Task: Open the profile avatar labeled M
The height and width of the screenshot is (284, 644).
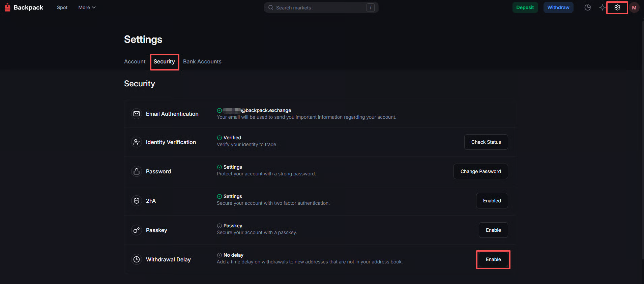Action: [634, 7]
